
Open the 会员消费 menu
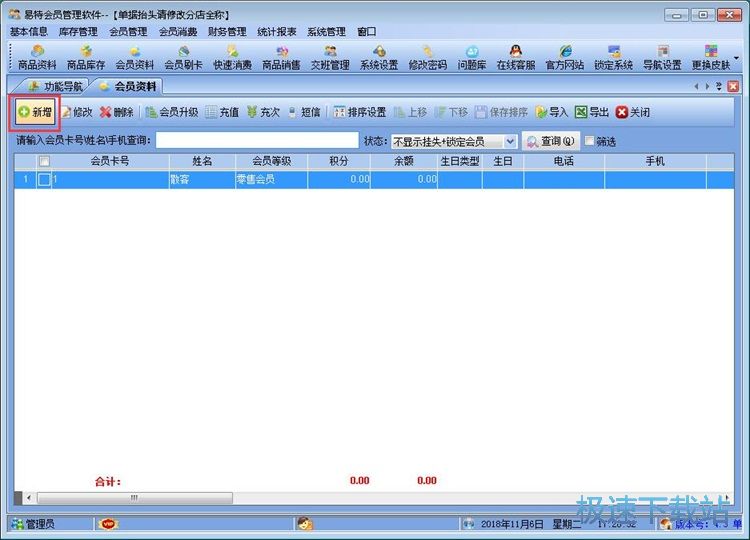pos(178,32)
